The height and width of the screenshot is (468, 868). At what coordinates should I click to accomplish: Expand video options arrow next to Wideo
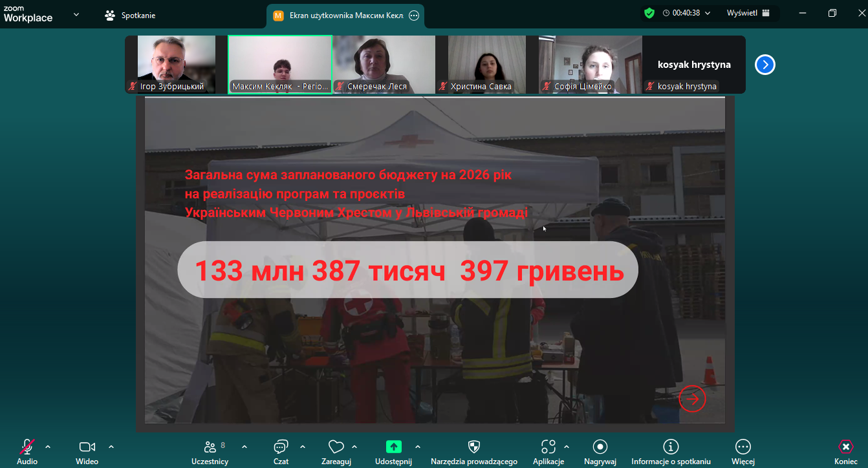click(111, 447)
